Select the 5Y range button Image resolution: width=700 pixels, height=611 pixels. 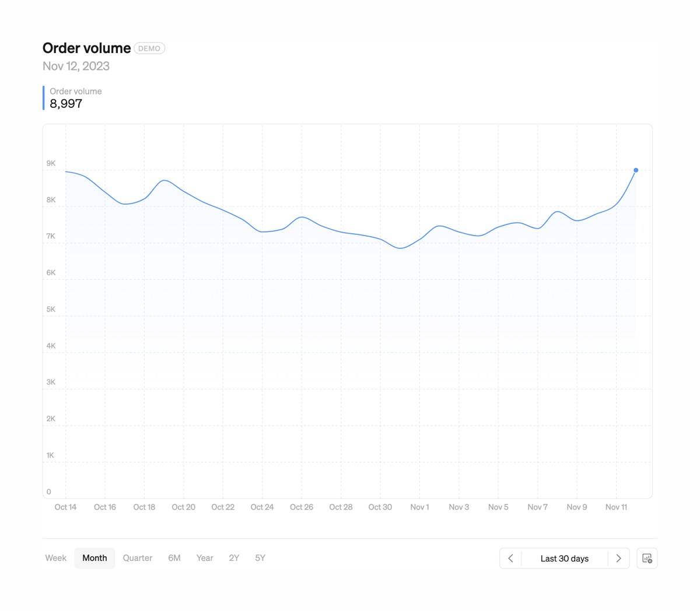pyautogui.click(x=260, y=558)
